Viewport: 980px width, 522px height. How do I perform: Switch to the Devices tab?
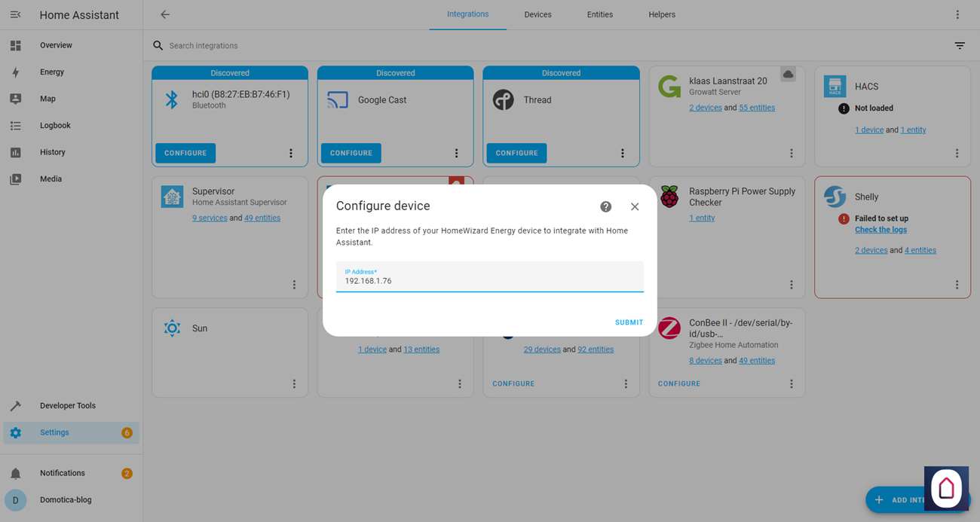point(537,14)
